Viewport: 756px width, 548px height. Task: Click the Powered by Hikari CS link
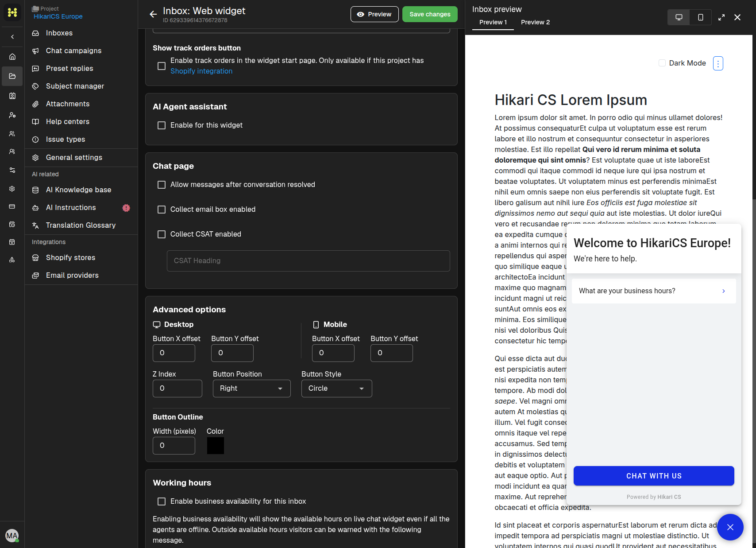click(654, 497)
